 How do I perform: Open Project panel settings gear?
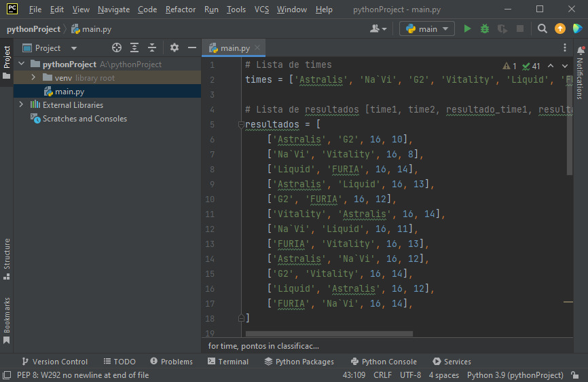pos(174,48)
